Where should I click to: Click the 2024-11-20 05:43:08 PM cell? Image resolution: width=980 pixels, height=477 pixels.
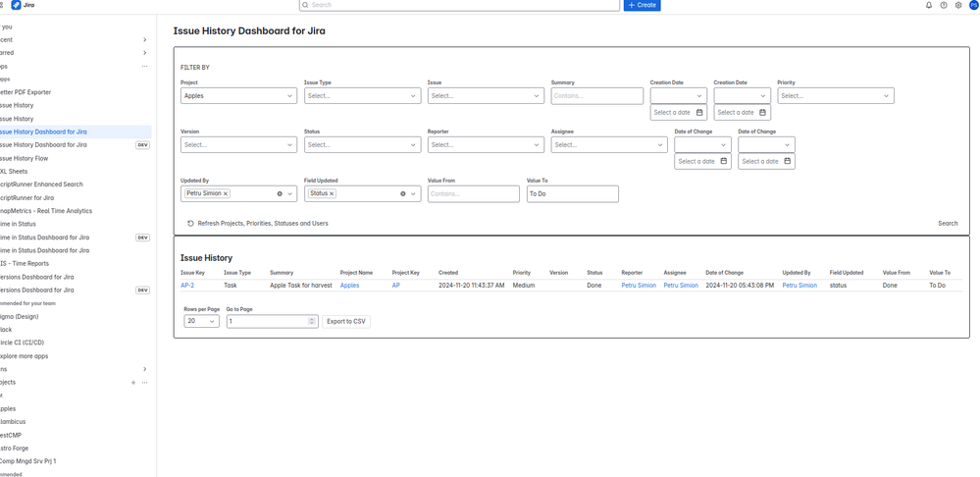click(x=740, y=285)
